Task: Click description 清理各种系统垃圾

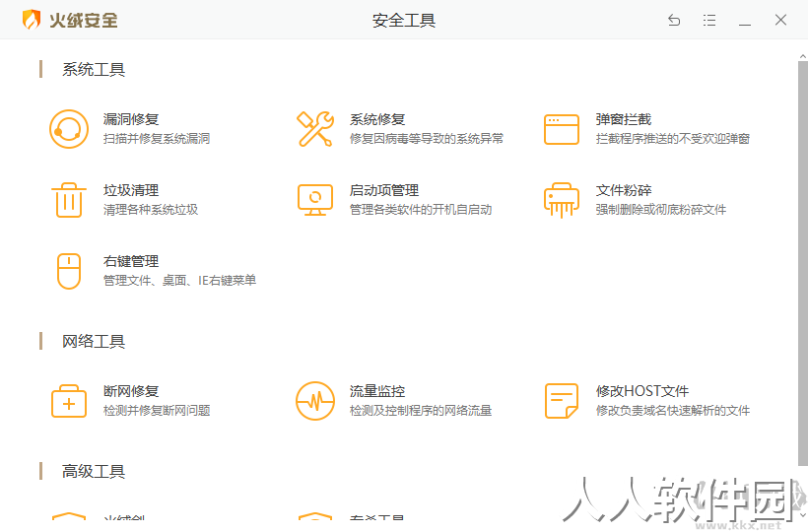Action: [x=151, y=210]
